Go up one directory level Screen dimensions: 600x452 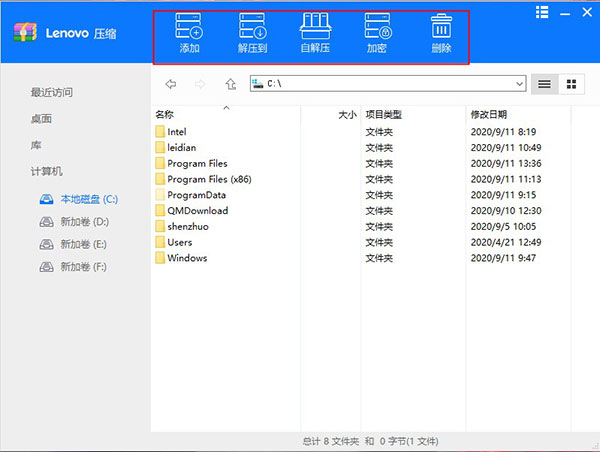(231, 84)
